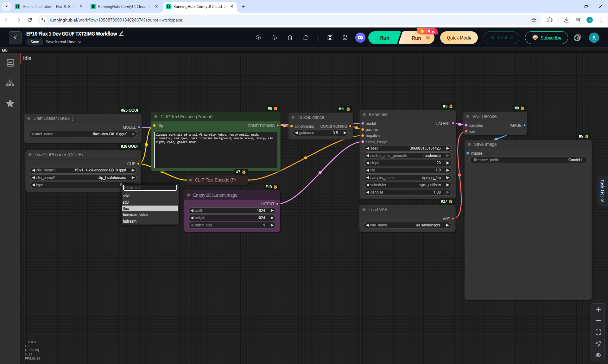608x364 pixels.
Task: Select hunyuan_video from type list
Action: click(136, 215)
